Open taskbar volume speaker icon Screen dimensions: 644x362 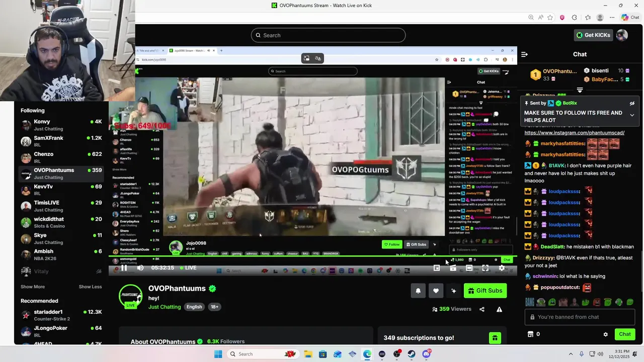(x=600, y=354)
